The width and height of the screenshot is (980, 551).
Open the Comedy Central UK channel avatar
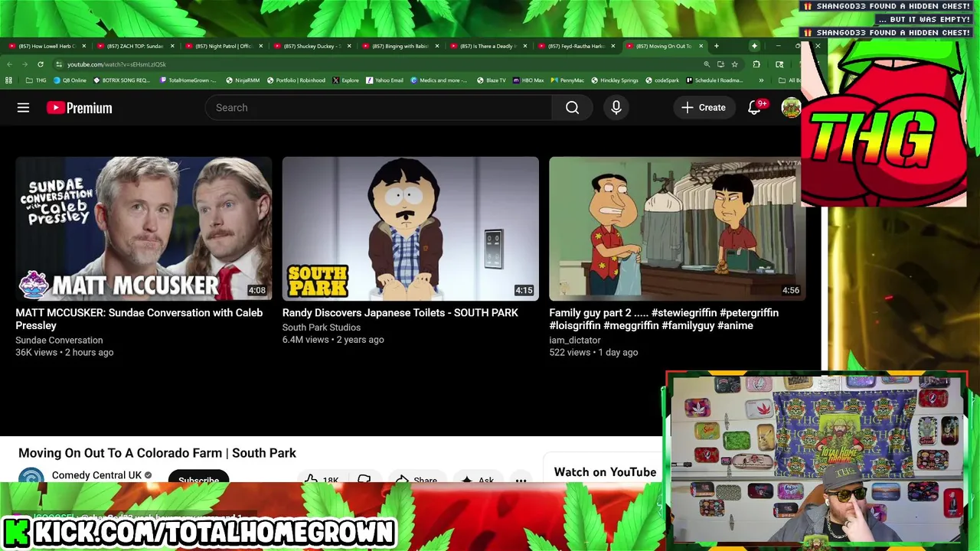click(31, 477)
